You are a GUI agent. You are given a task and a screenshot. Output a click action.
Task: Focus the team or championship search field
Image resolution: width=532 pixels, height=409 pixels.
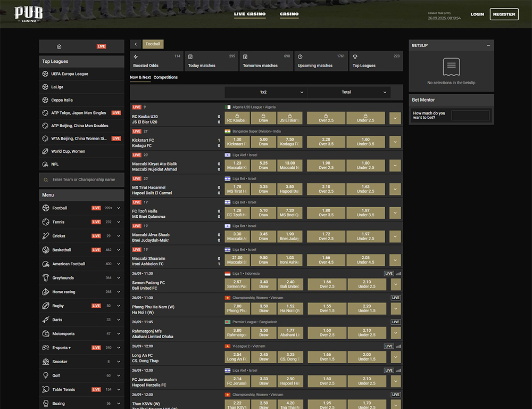click(x=85, y=180)
